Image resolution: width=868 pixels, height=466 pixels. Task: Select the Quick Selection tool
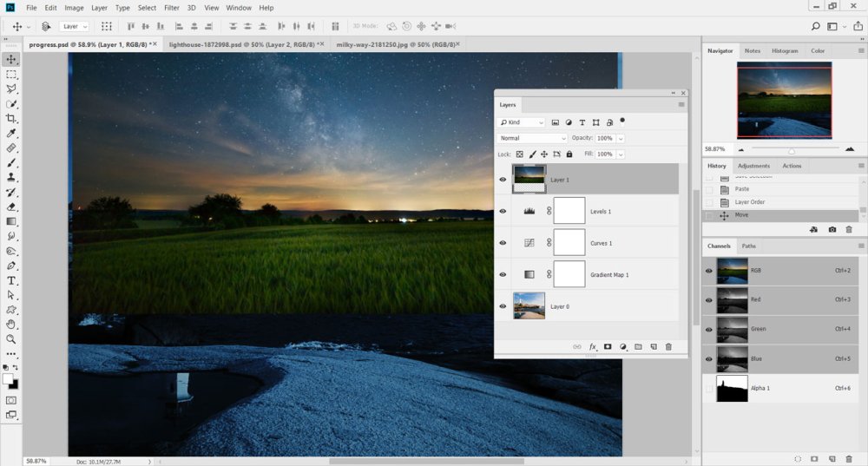pyautogui.click(x=11, y=103)
